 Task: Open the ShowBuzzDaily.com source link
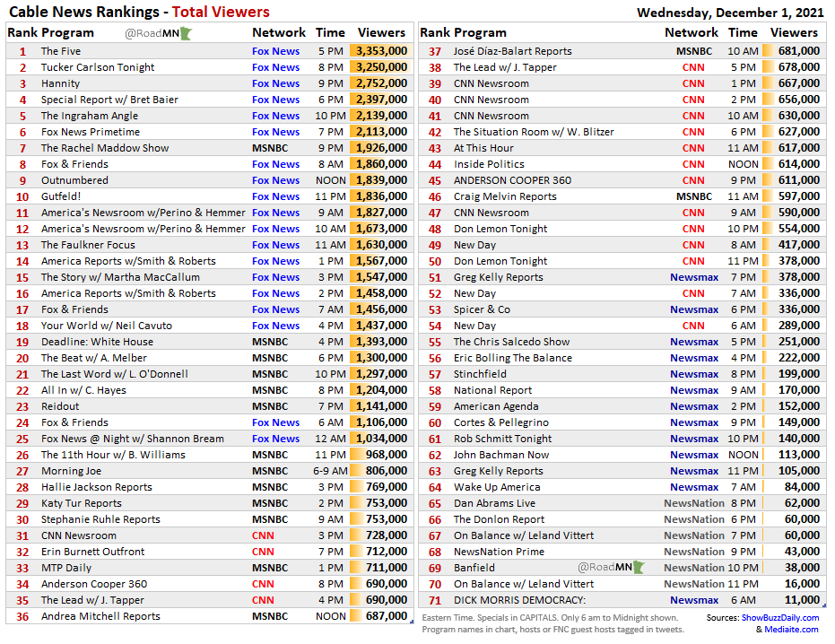pyautogui.click(x=780, y=617)
